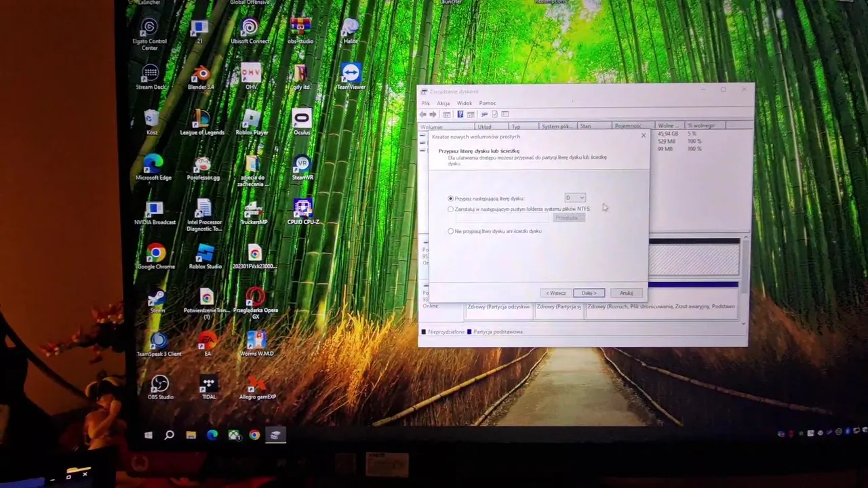Open the 'gify itd.' desktop folder
This screenshot has width=868, height=488.
coord(300,77)
